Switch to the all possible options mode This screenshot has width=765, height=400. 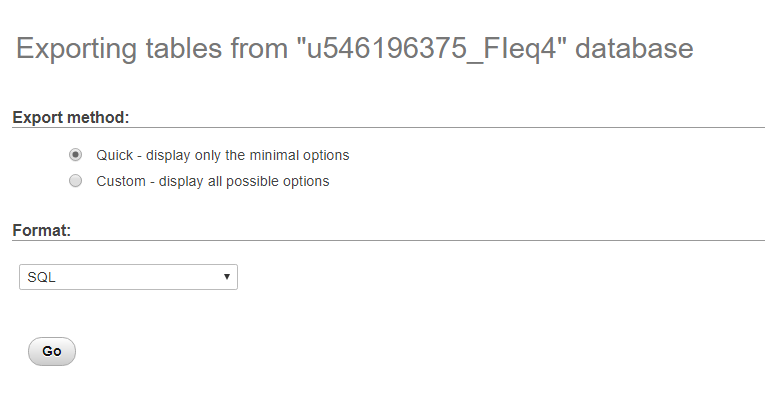click(x=75, y=181)
